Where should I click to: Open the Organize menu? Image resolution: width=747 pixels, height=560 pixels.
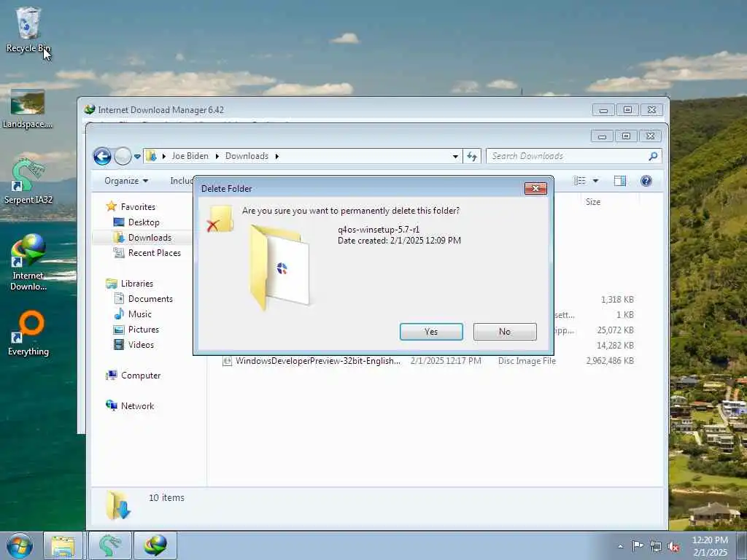tap(126, 181)
